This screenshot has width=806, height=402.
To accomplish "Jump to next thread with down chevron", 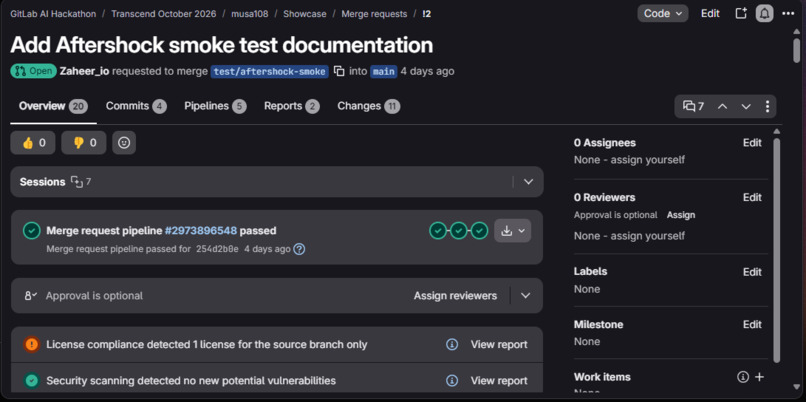I will (746, 106).
